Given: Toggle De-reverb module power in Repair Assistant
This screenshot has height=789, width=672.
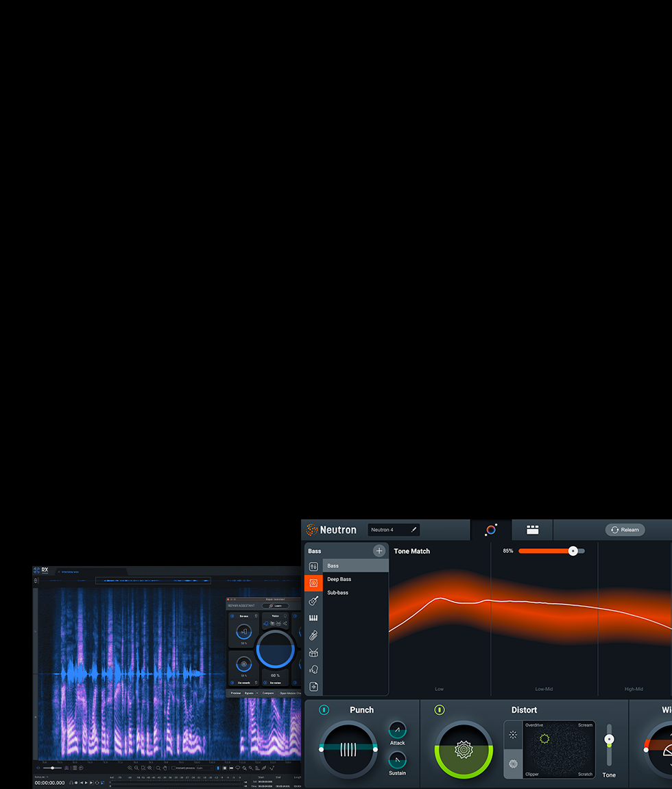Looking at the screenshot, I should click(232, 683).
